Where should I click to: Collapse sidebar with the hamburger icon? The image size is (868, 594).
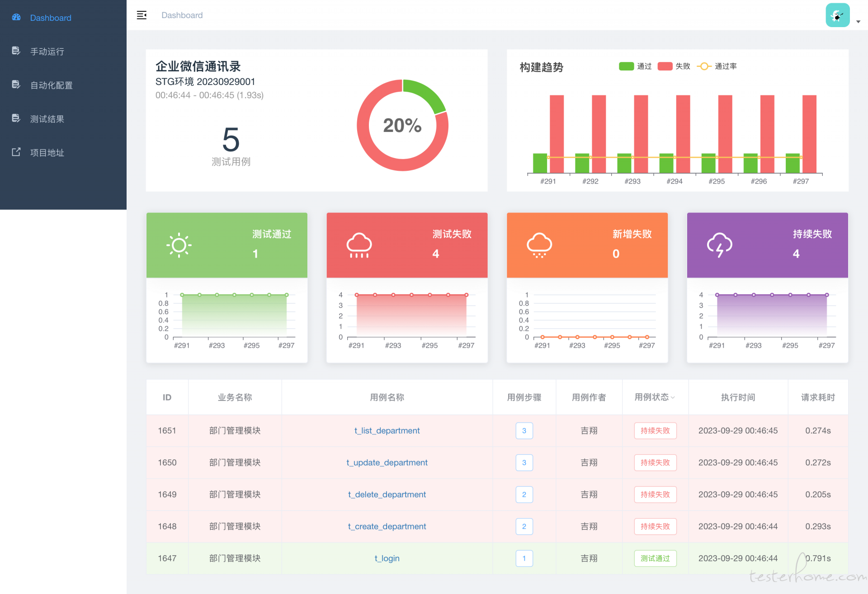[142, 15]
